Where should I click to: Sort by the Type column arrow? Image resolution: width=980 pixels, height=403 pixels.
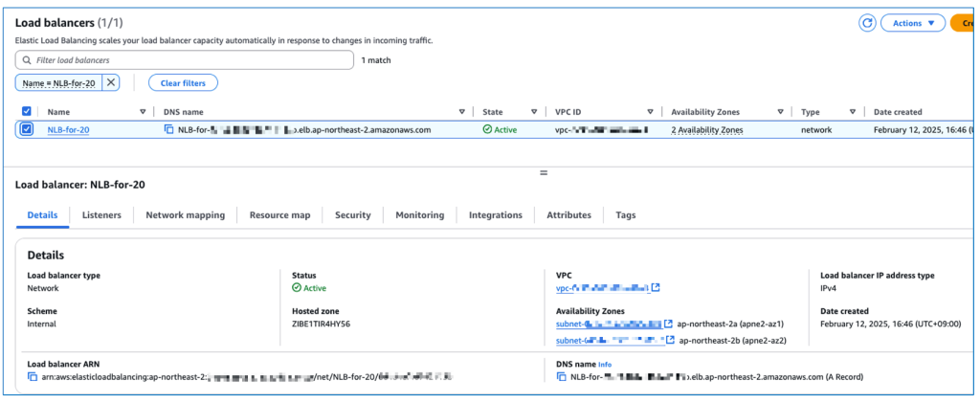pos(853,112)
